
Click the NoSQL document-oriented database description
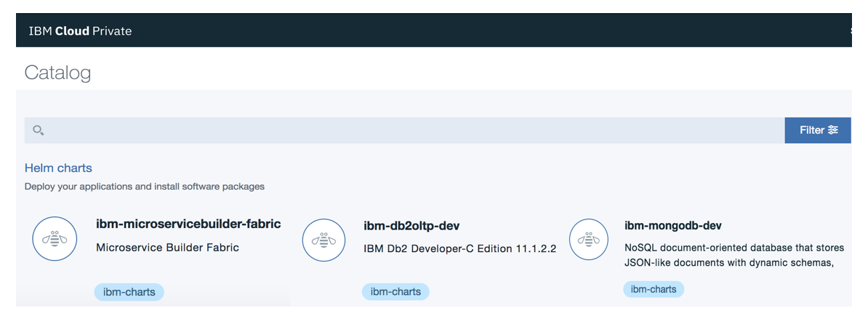(734, 255)
